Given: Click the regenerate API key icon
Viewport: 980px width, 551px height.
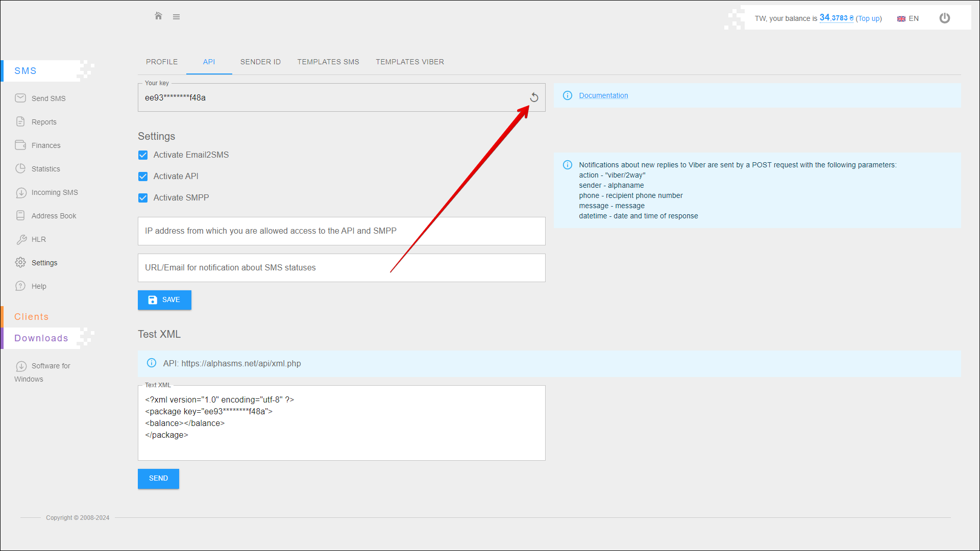Looking at the screenshot, I should [534, 97].
